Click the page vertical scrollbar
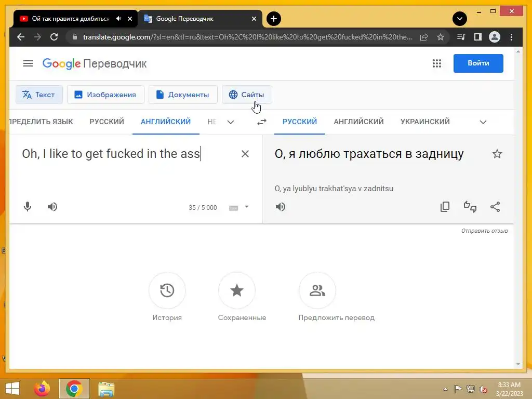The height and width of the screenshot is (399, 532). pos(518,208)
